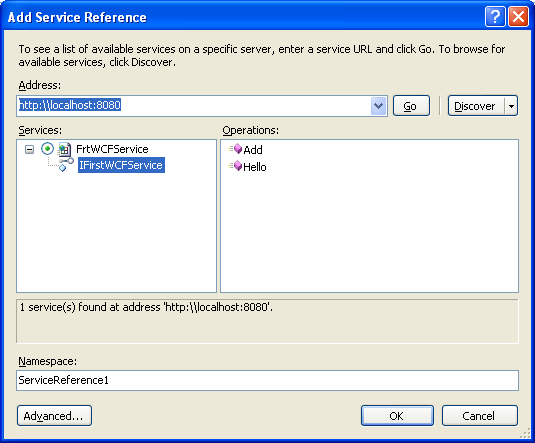Click the purple Hello operation icon
This screenshot has width=535, height=443.
point(235,166)
